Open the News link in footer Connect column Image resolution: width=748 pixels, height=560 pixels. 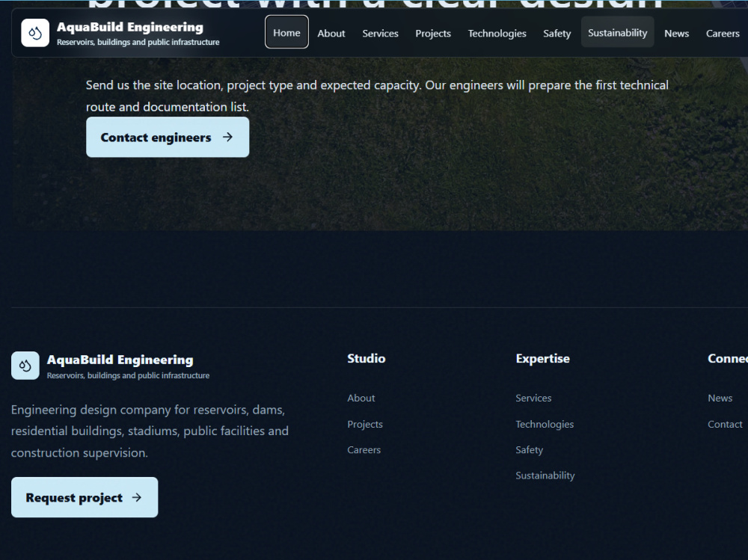coord(720,398)
